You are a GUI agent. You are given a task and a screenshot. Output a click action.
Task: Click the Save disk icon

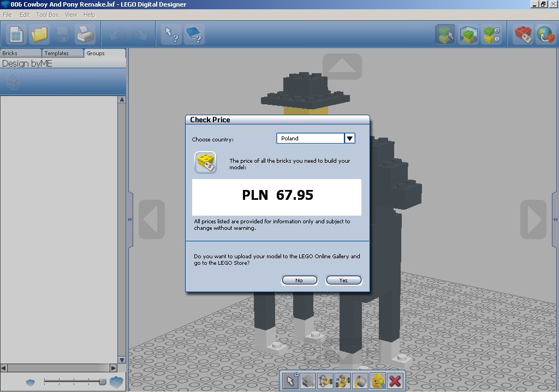coord(62,34)
